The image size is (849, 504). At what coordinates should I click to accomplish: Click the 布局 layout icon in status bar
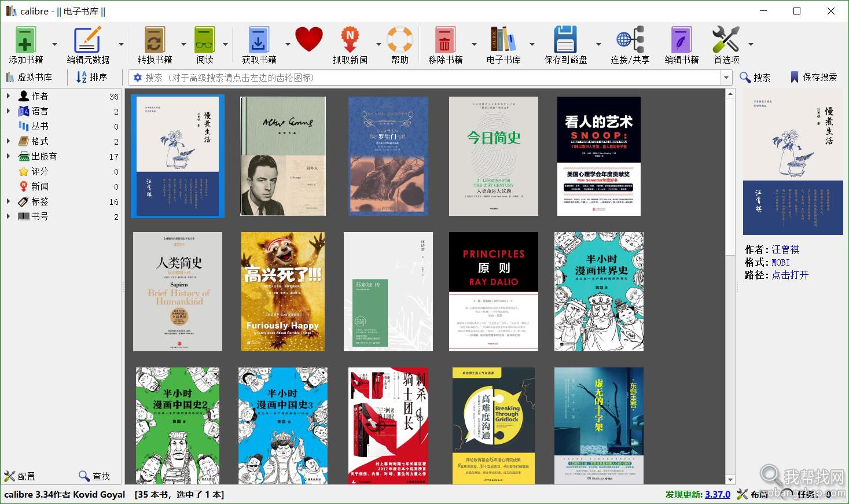[x=742, y=494]
